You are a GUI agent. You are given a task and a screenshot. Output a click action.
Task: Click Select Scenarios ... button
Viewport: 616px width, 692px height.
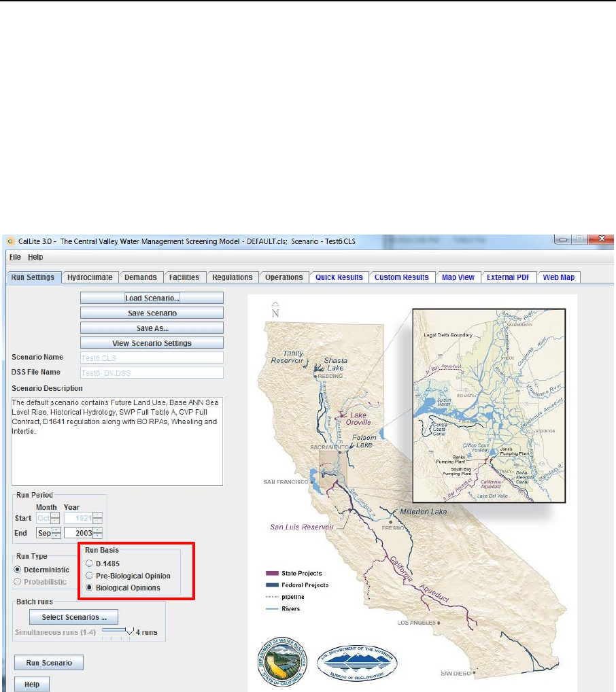tap(73, 617)
